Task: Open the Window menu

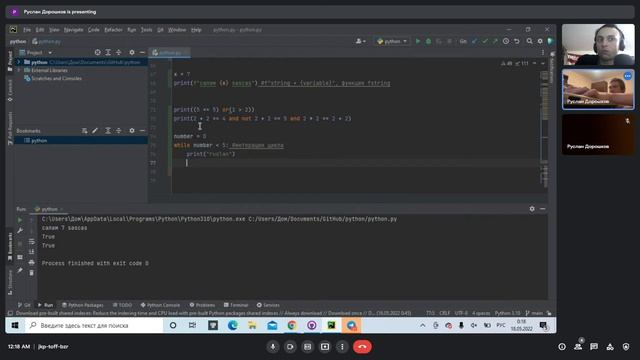Action: 177,30
